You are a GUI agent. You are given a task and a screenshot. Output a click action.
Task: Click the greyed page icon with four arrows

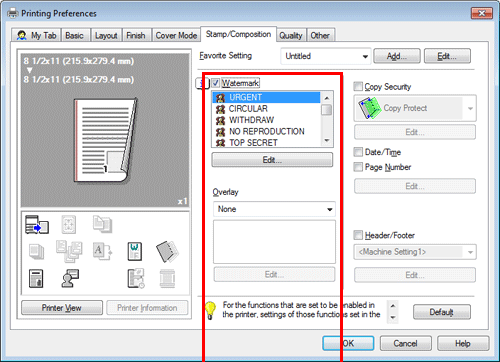tap(69, 224)
